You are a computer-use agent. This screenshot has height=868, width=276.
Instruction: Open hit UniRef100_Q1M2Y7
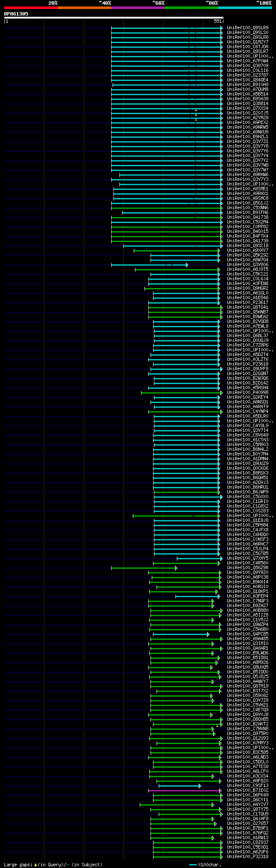[248, 42]
